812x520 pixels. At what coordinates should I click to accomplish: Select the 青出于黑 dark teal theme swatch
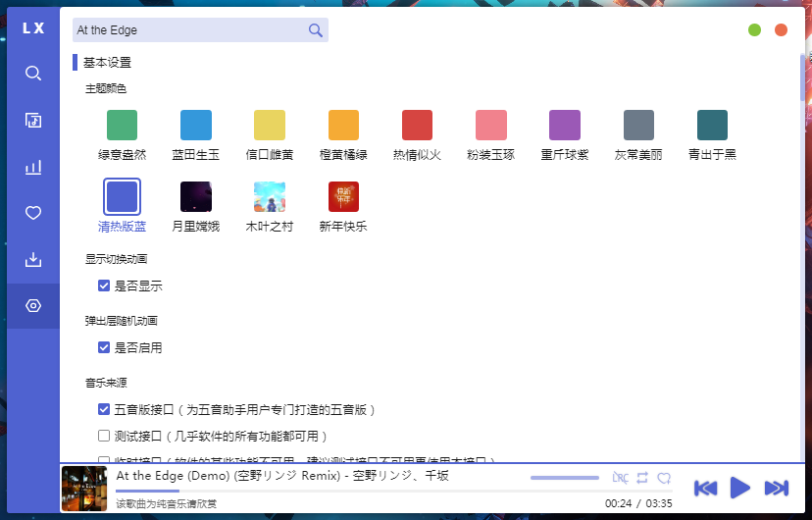coord(712,125)
